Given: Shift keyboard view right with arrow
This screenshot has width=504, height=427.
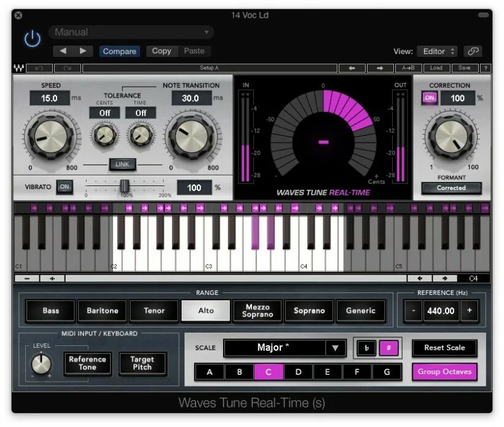Looking at the screenshot, I should tap(444, 278).
